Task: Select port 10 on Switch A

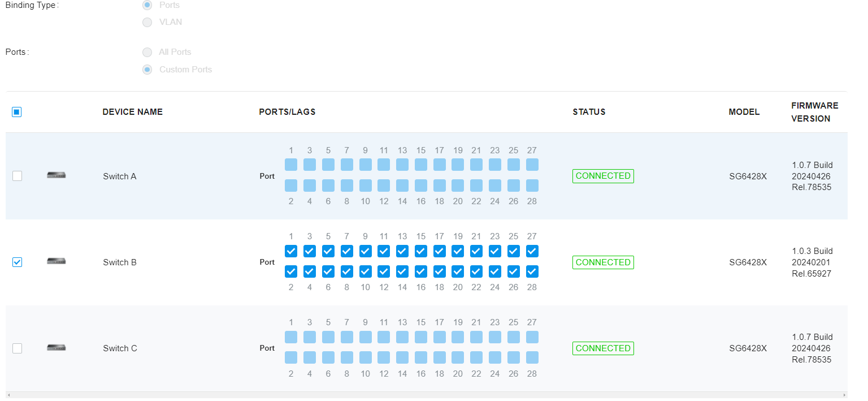Action: coord(366,186)
